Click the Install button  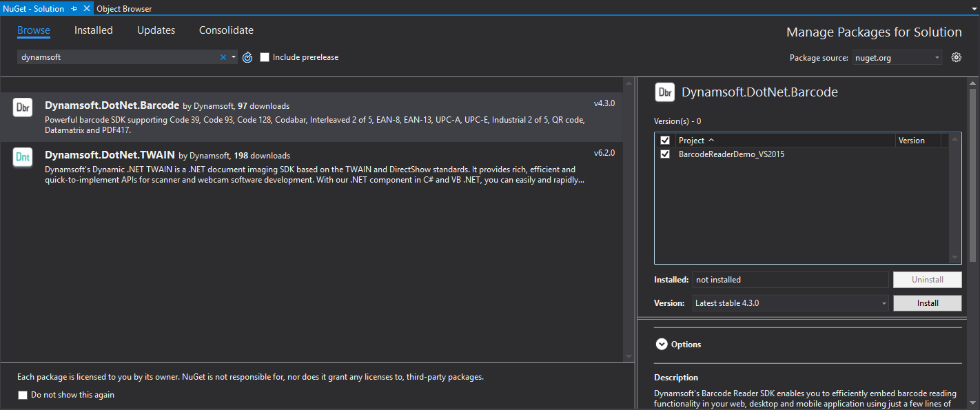[927, 303]
